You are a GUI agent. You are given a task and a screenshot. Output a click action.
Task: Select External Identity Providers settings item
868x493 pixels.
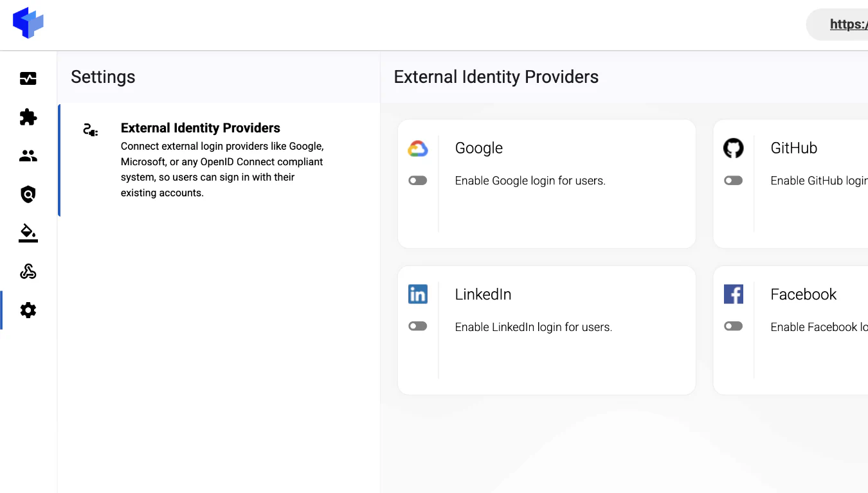click(219, 160)
